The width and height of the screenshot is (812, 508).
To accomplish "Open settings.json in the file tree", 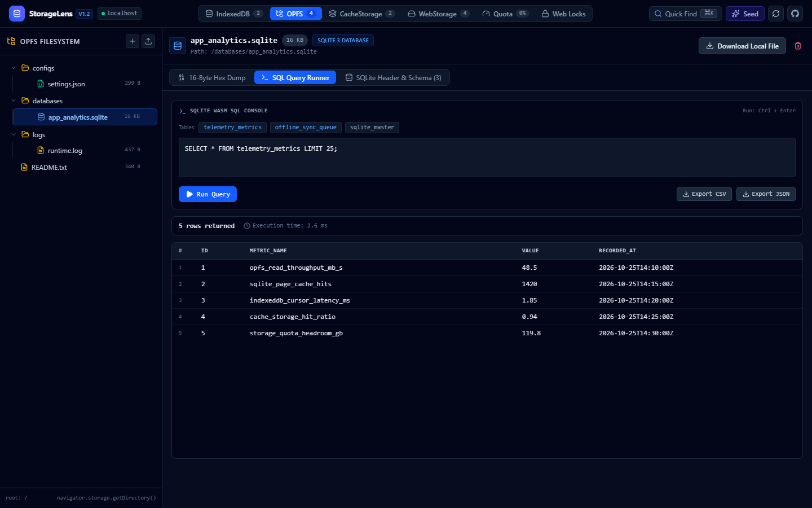I will (85, 84).
